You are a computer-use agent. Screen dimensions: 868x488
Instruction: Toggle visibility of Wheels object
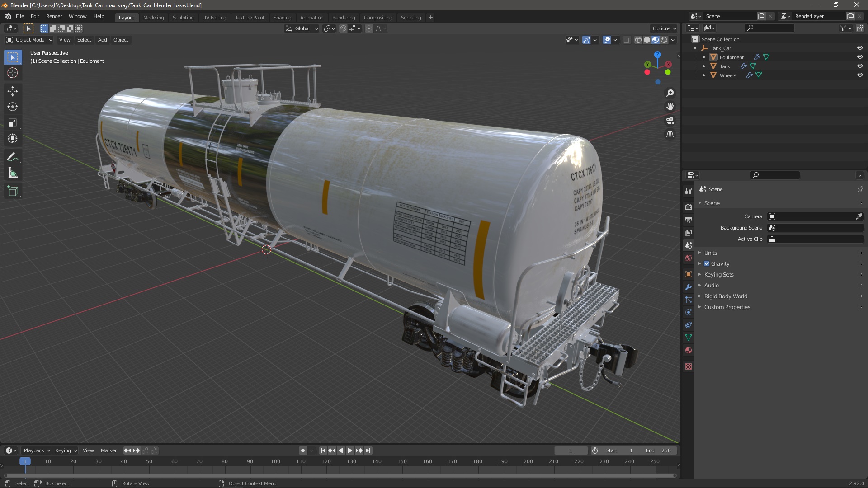point(860,75)
